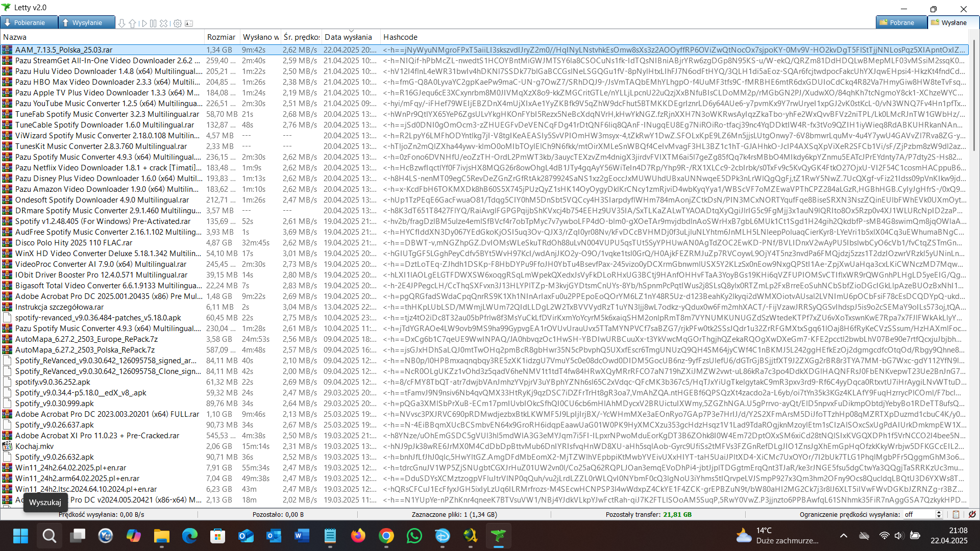Click the remove (X) toolbar icon
The width and height of the screenshot is (980, 551).
point(164,23)
